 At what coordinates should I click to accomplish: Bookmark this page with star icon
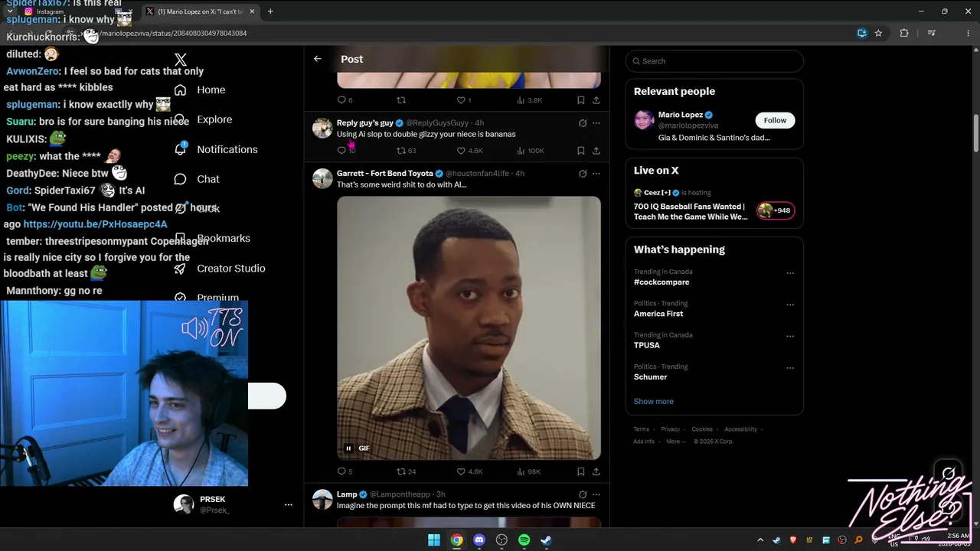[878, 33]
